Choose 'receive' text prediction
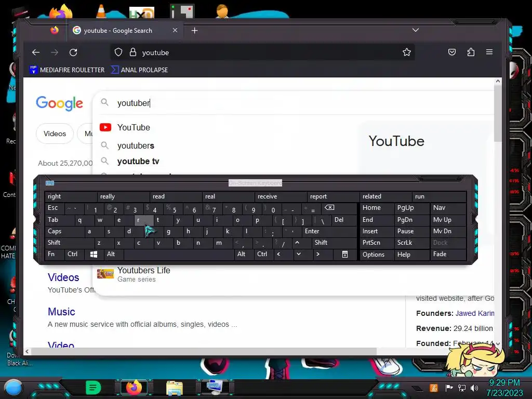 [x=281, y=196]
